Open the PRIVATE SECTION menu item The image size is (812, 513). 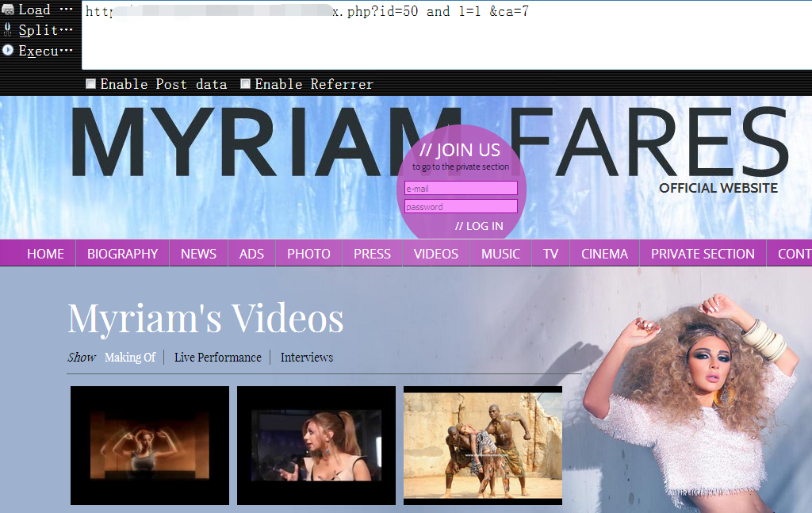pos(703,254)
